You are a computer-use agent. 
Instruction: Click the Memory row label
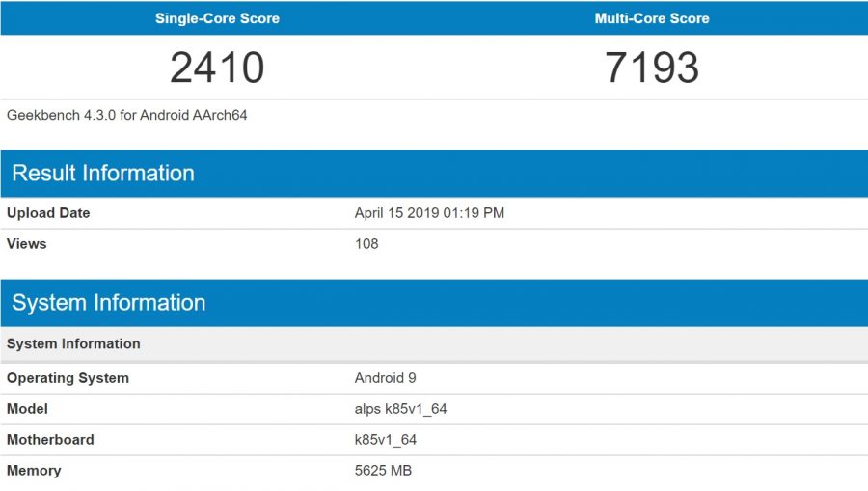tap(34, 471)
